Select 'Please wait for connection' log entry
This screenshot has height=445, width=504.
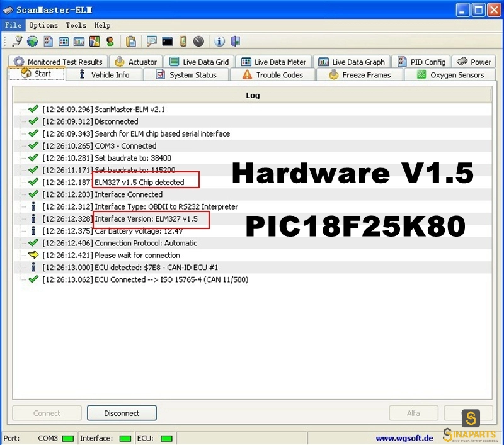253,256
